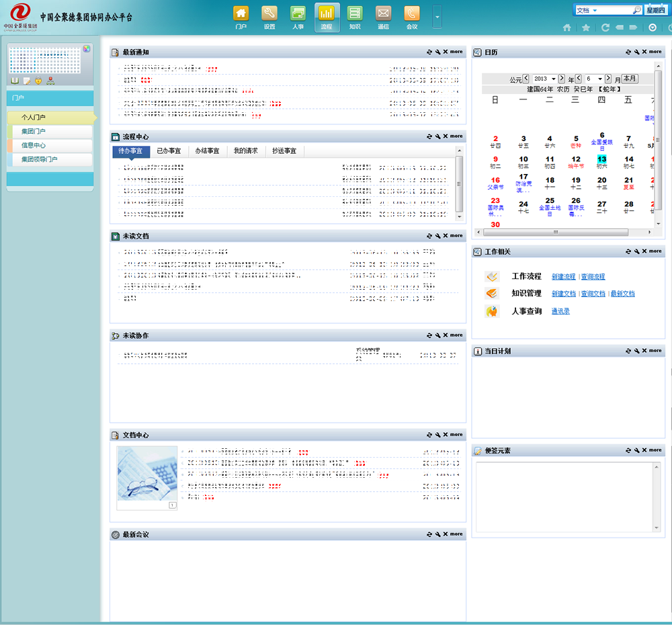This screenshot has width=672, height=625.
Task: Switch to 办结事宜 tab
Action: pyautogui.click(x=208, y=151)
